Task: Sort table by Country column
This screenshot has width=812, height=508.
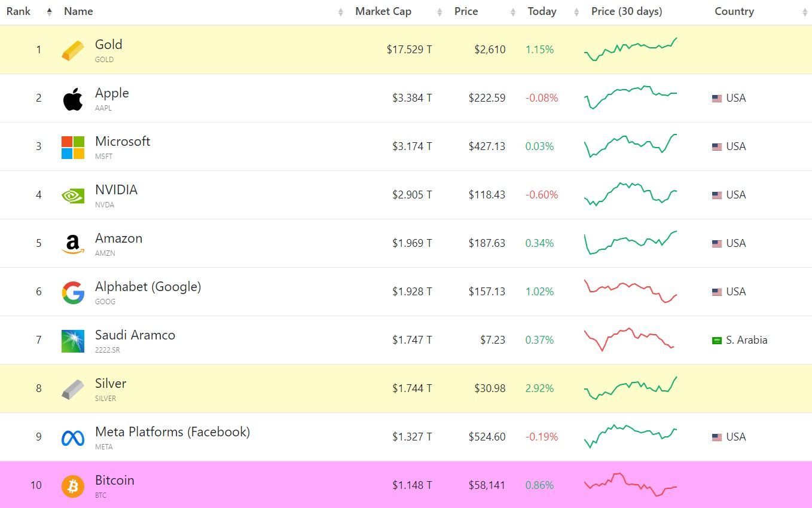Action: tap(734, 11)
